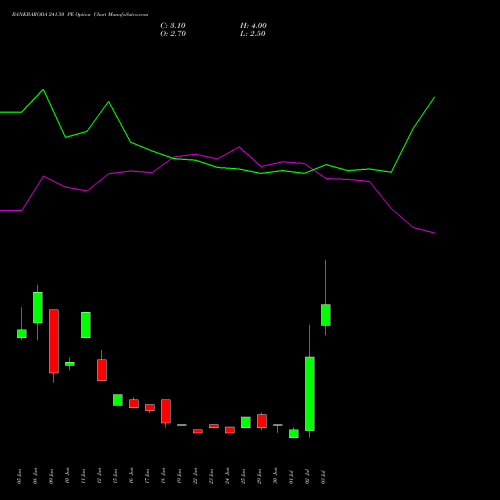Image resolution: width=500 pixels, height=500 pixels.
Task: Select the last green candle above 03 Jul
Action: point(326,315)
